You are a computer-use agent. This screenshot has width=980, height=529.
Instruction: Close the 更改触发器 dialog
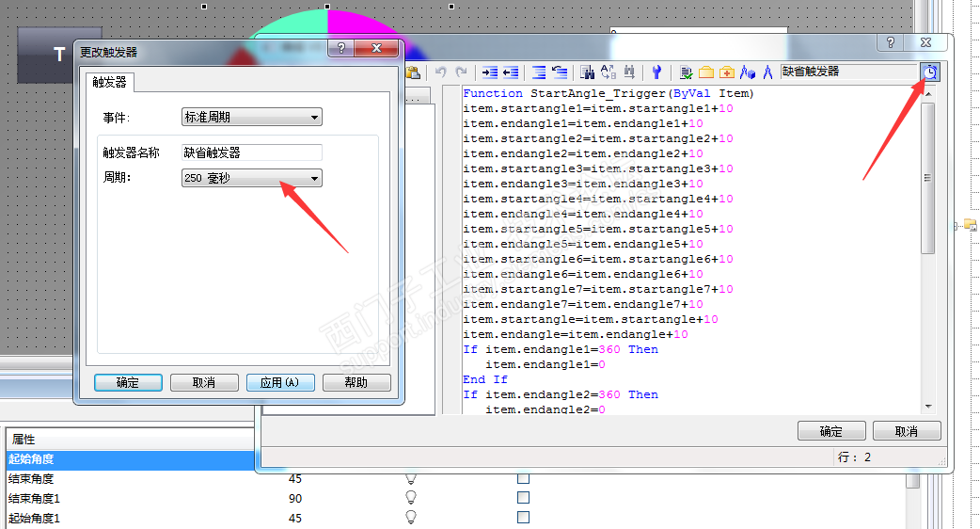376,48
